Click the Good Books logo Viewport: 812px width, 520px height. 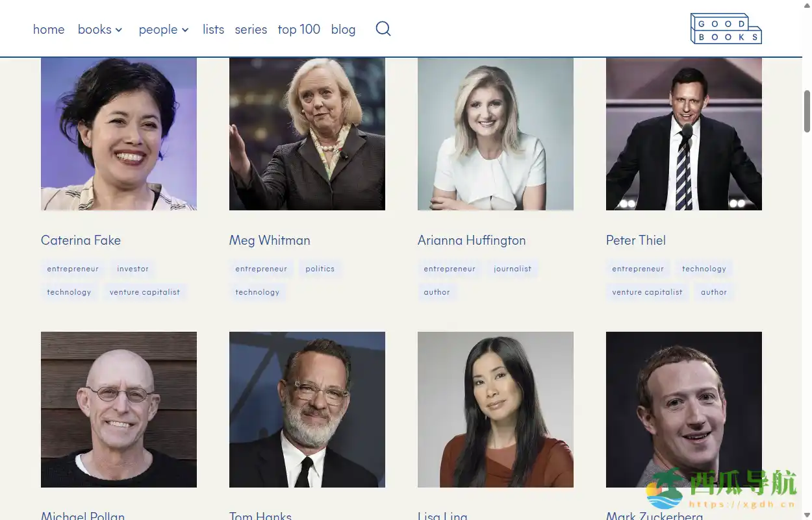click(x=726, y=29)
